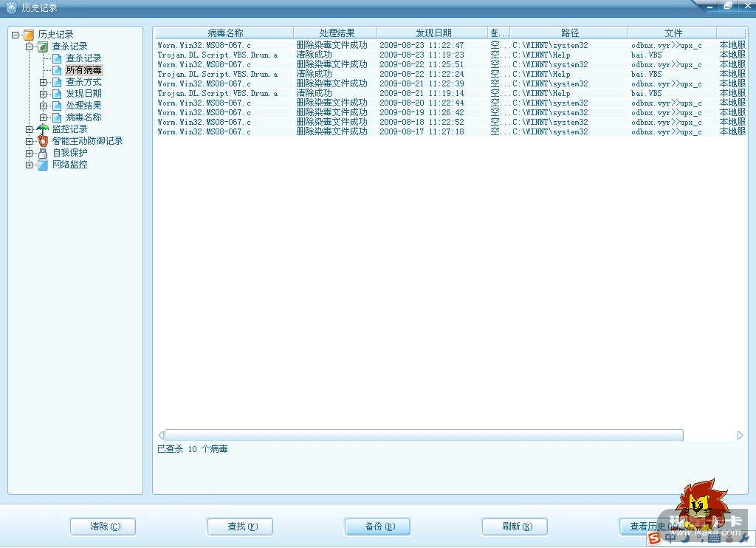Click the 已查杀 10 个病毒 status text
This screenshot has width=756, height=548.
[x=193, y=449]
